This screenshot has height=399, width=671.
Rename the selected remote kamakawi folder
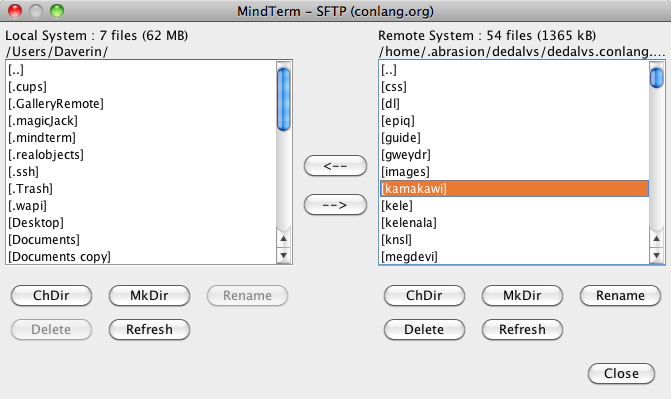tap(620, 295)
